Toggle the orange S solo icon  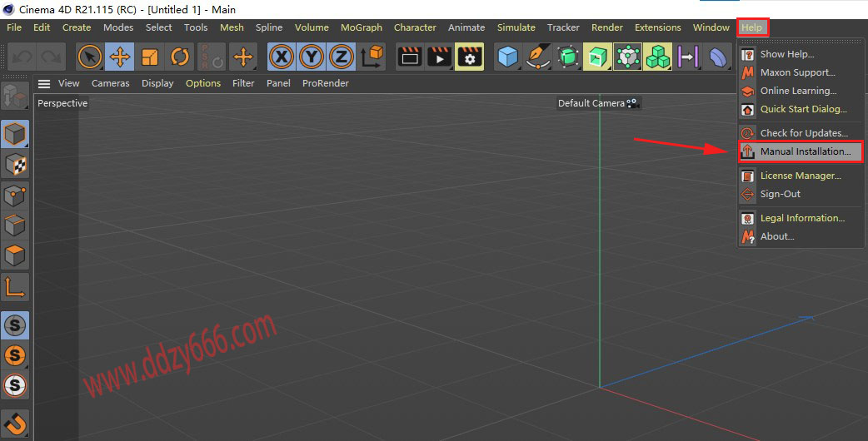tap(15, 355)
